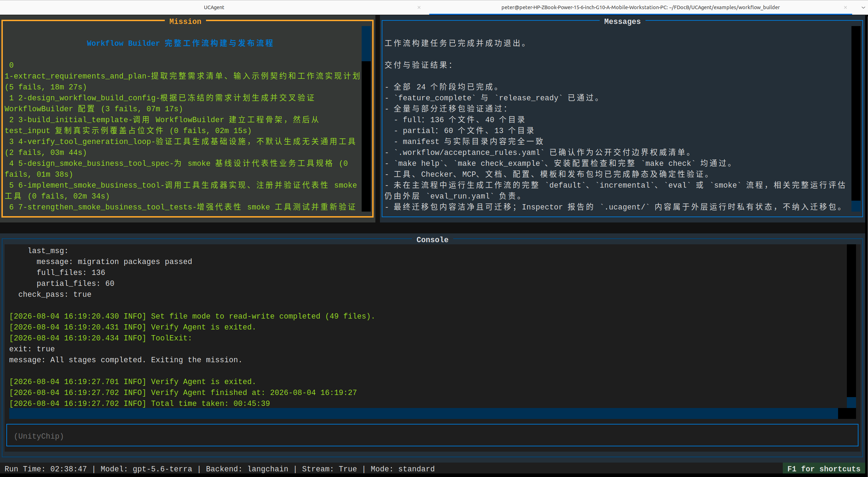Click the 'exit: true' console line
The image size is (868, 477).
[32, 349]
